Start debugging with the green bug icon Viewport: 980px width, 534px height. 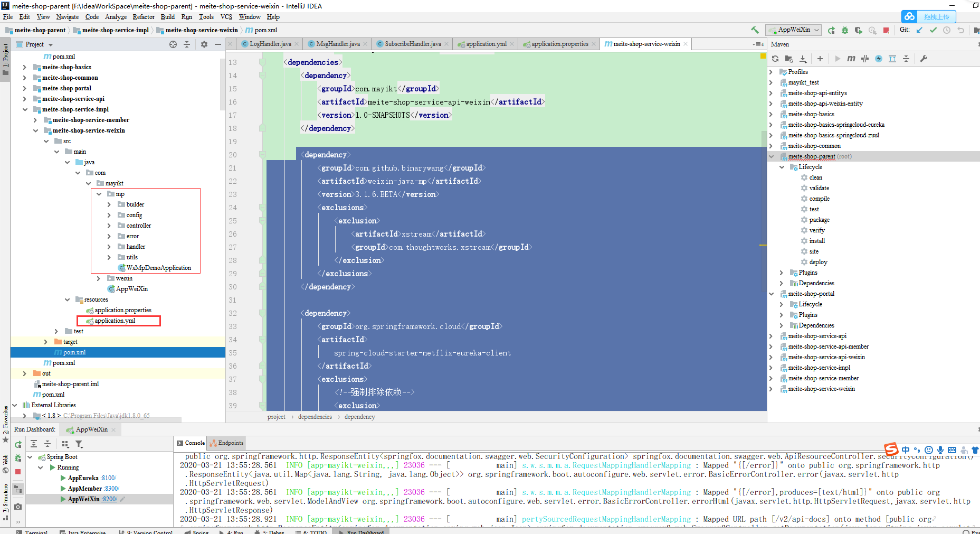tap(845, 30)
